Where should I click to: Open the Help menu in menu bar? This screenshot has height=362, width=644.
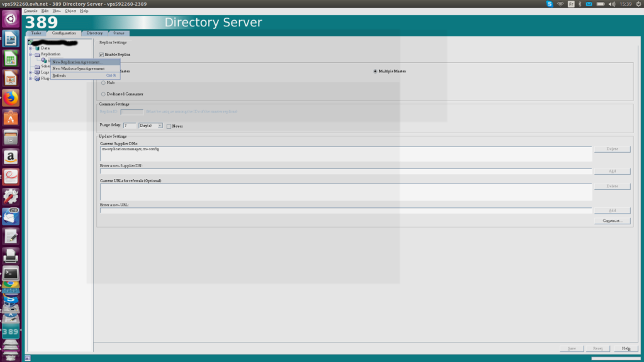coord(84,11)
